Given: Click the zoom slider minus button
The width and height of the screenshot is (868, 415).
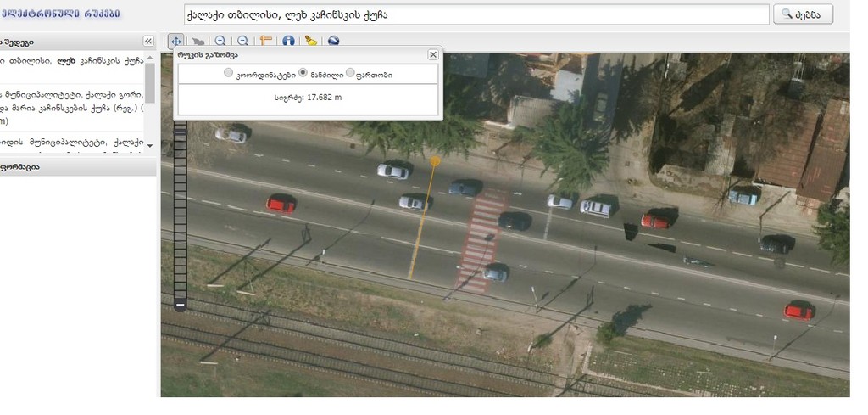Looking at the screenshot, I should [180, 304].
